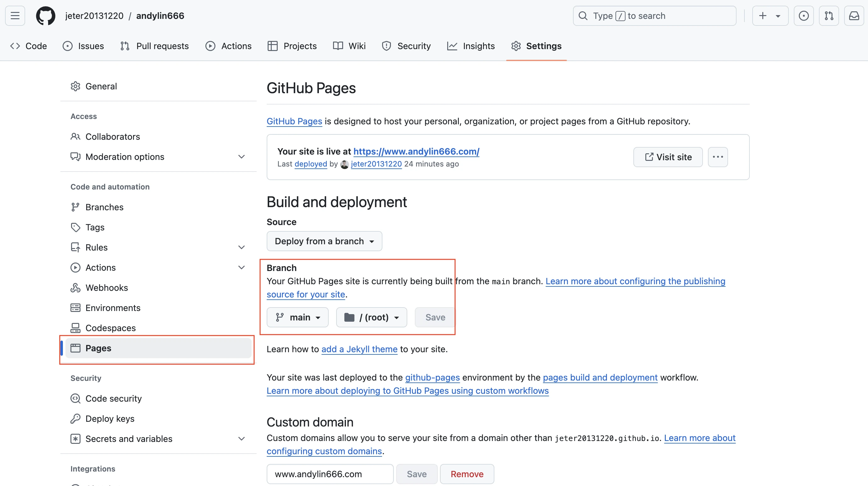This screenshot has height=486, width=868.
Task: Click Learn more about configuring publishing source link
Action: coord(635,281)
